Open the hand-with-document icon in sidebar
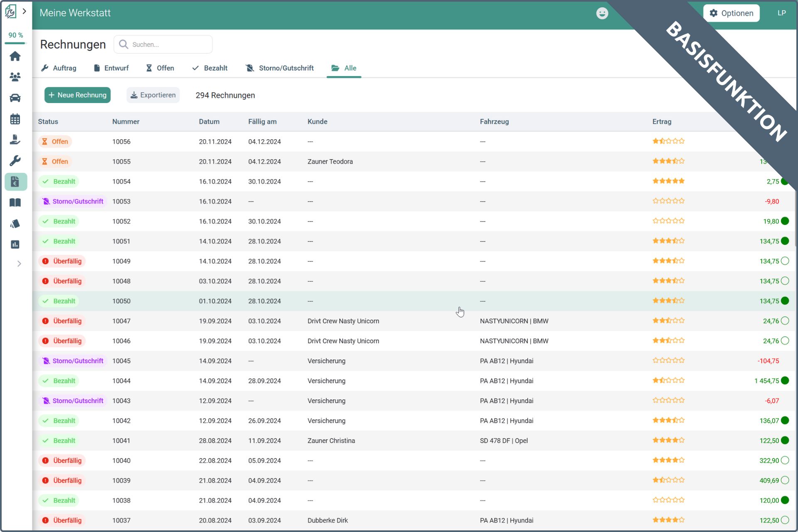Viewport: 798px width, 532px height. click(x=15, y=140)
